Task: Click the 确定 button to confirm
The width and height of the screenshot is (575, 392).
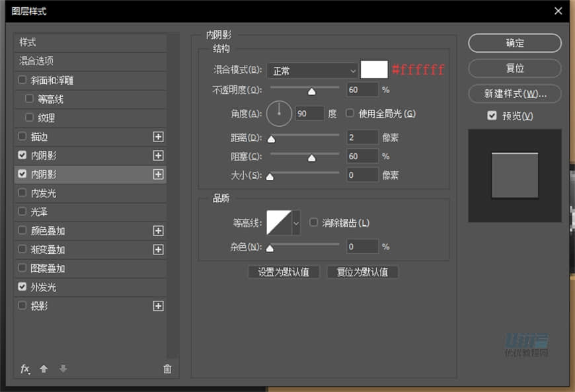Action: click(x=514, y=43)
